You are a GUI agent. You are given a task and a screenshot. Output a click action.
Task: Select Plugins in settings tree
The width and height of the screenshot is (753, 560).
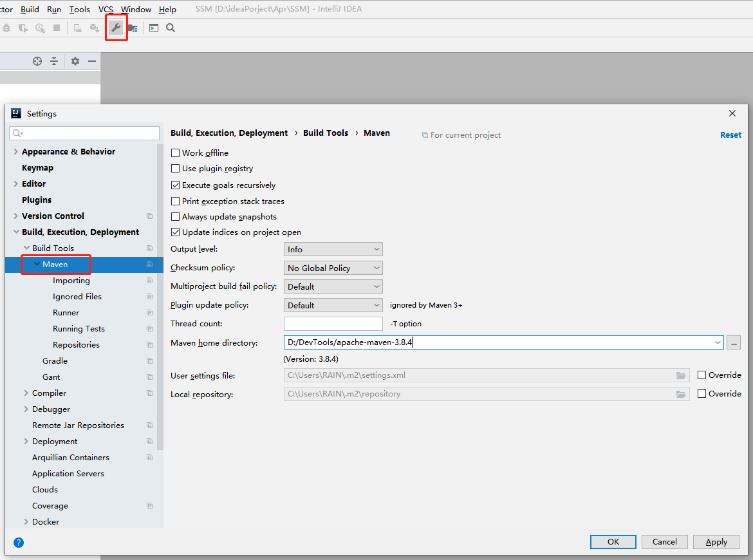[37, 200]
